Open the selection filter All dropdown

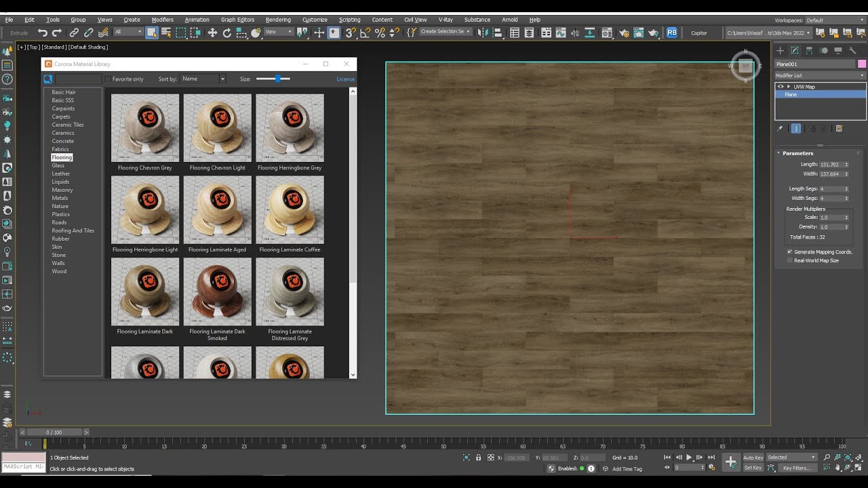[x=128, y=32]
